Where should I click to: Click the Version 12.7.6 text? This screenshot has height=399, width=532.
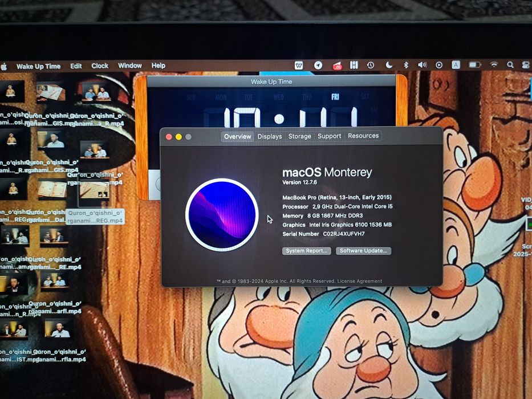[299, 182]
